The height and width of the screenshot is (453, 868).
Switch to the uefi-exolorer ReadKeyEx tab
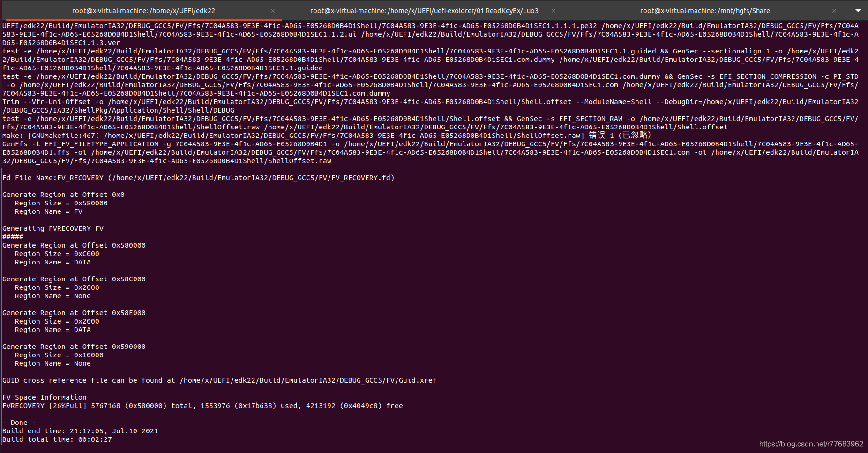[424, 10]
